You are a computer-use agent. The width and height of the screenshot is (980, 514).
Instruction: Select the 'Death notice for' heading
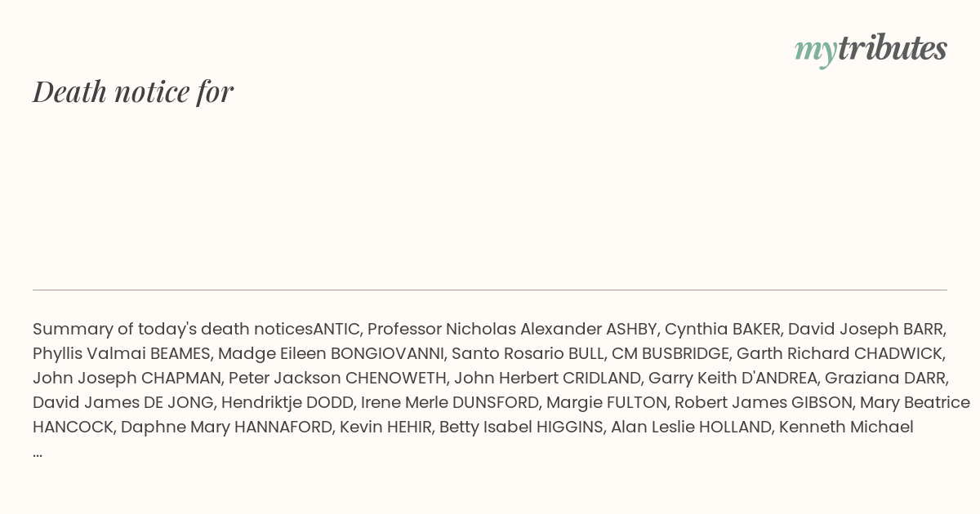tap(133, 91)
